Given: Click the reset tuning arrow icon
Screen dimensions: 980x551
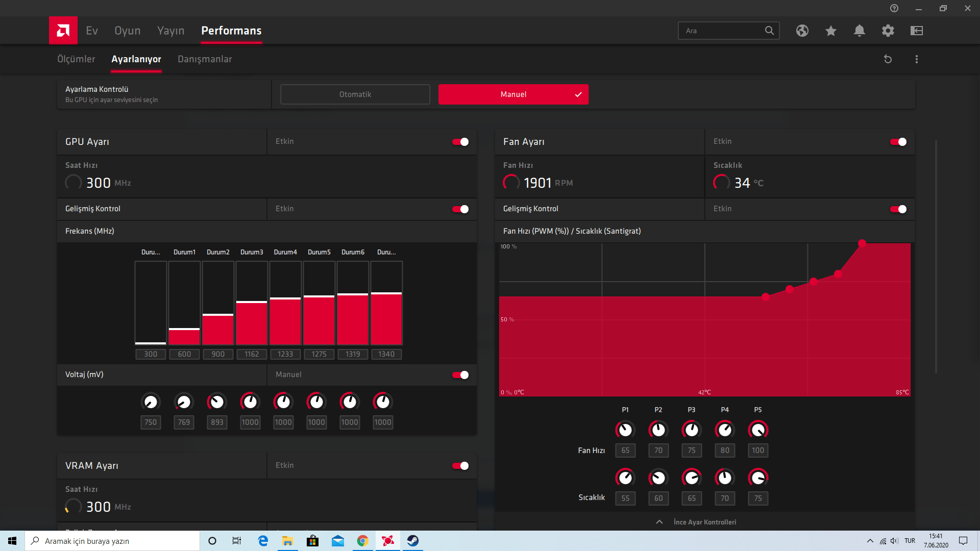Looking at the screenshot, I should point(888,59).
